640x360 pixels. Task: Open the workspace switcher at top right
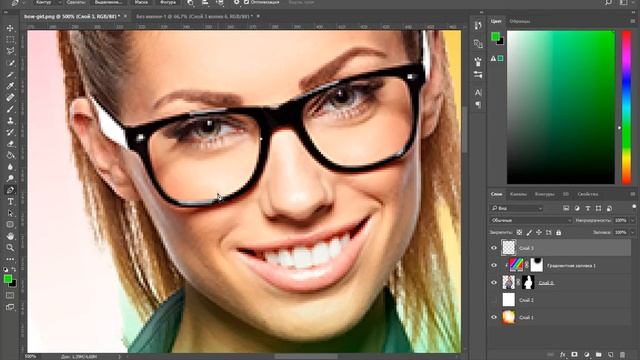(624, 2)
